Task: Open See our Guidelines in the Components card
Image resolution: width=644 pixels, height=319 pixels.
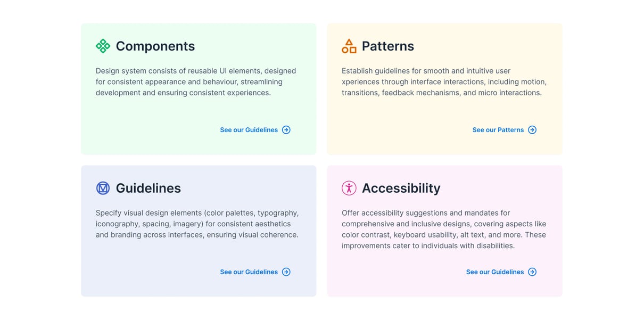Action: [x=249, y=129]
